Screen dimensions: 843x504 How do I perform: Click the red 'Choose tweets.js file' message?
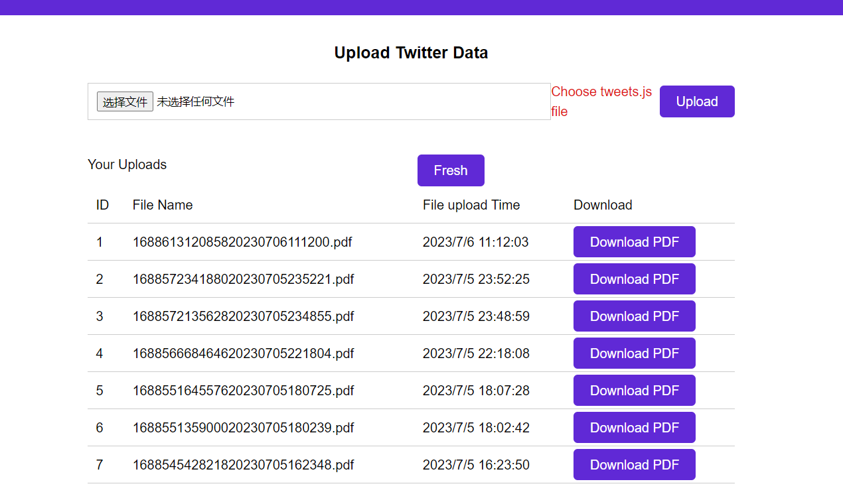click(x=602, y=101)
